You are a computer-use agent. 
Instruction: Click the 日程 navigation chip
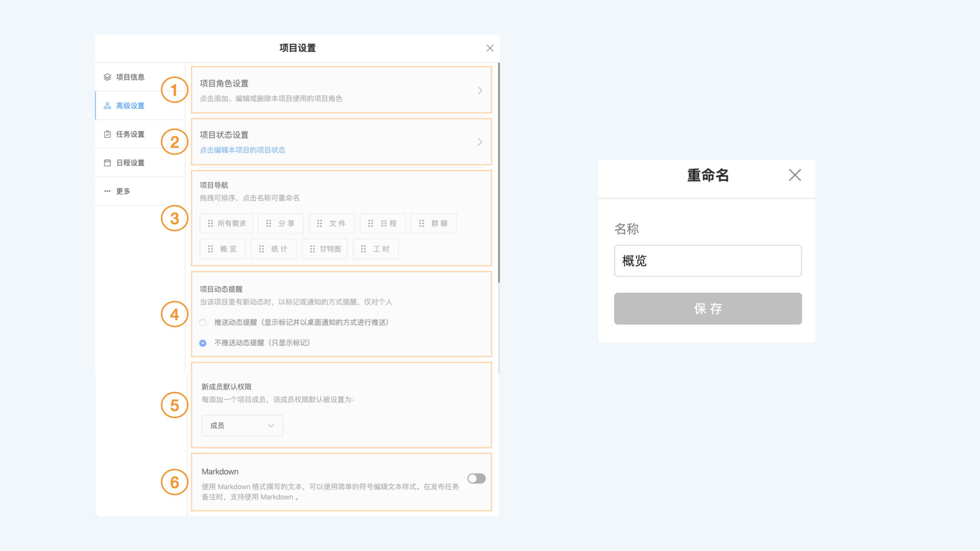click(383, 223)
